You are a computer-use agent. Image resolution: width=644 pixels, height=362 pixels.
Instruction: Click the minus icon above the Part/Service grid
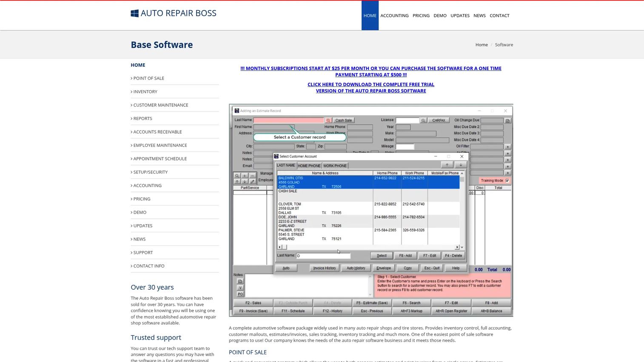click(252, 176)
